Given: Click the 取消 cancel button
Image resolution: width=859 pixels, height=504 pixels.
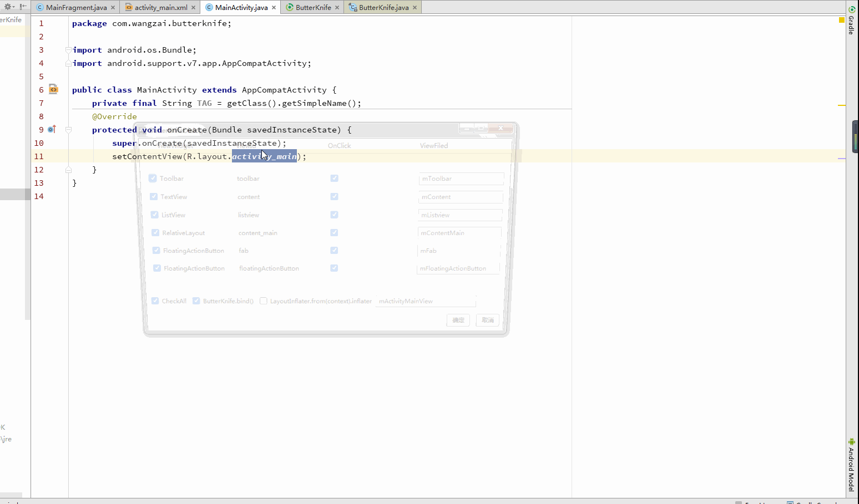Looking at the screenshot, I should pos(488,320).
